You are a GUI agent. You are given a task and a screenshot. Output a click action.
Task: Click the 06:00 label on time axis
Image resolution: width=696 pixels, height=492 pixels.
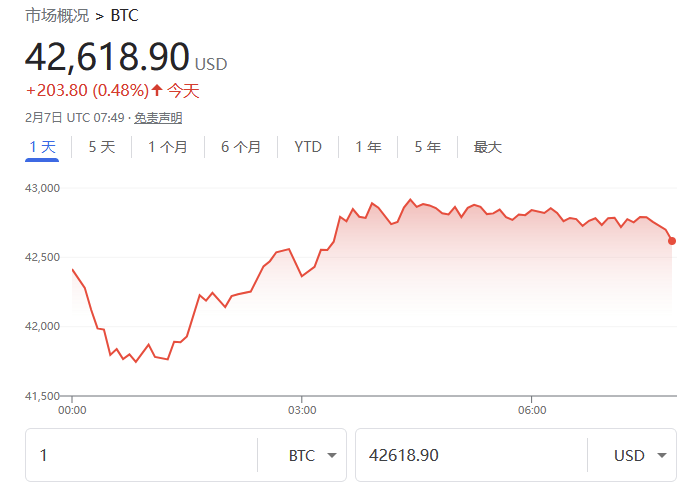[x=532, y=410]
